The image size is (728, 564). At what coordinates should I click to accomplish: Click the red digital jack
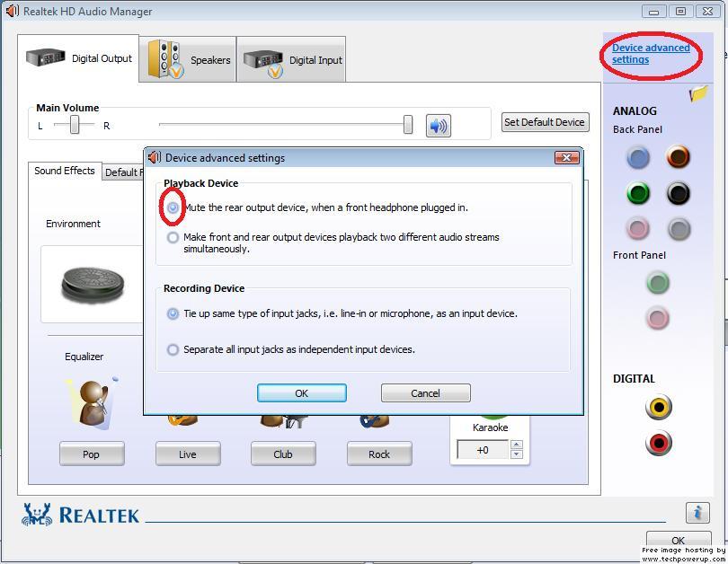[x=659, y=443]
